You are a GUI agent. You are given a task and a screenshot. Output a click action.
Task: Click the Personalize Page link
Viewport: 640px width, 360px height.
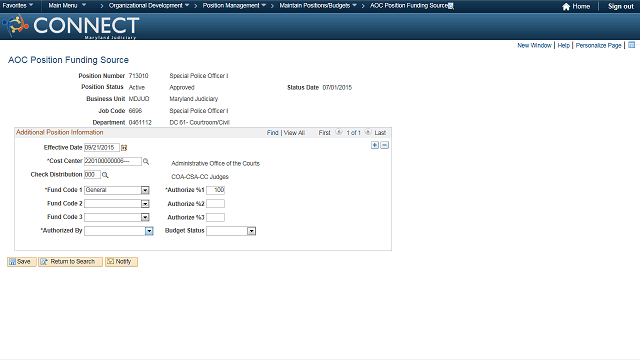click(598, 45)
